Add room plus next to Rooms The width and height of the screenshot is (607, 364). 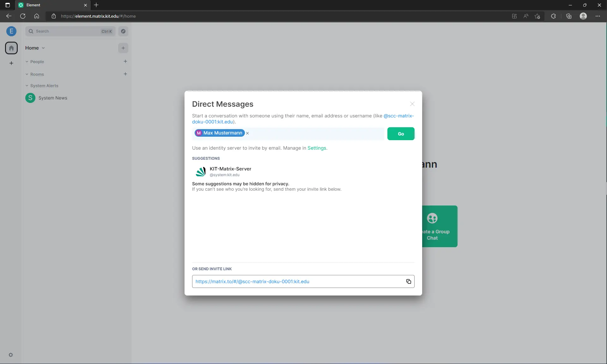coord(125,74)
